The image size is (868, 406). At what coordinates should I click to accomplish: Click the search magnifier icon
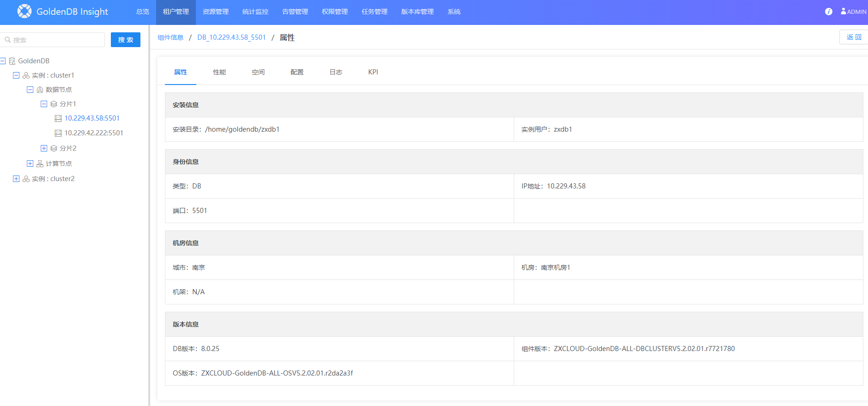(8, 40)
